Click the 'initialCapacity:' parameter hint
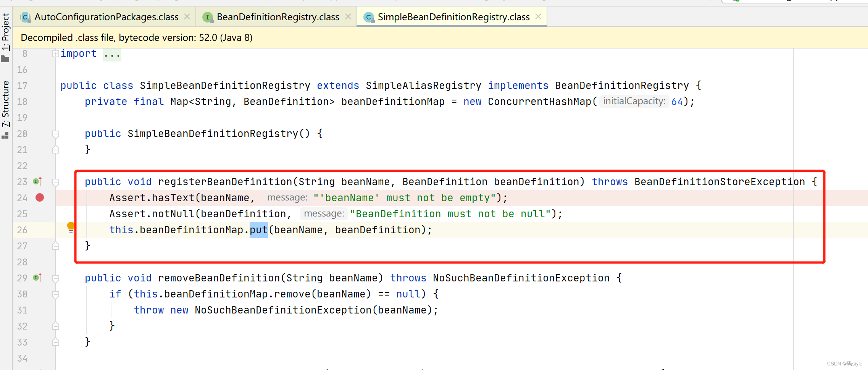 tap(634, 101)
